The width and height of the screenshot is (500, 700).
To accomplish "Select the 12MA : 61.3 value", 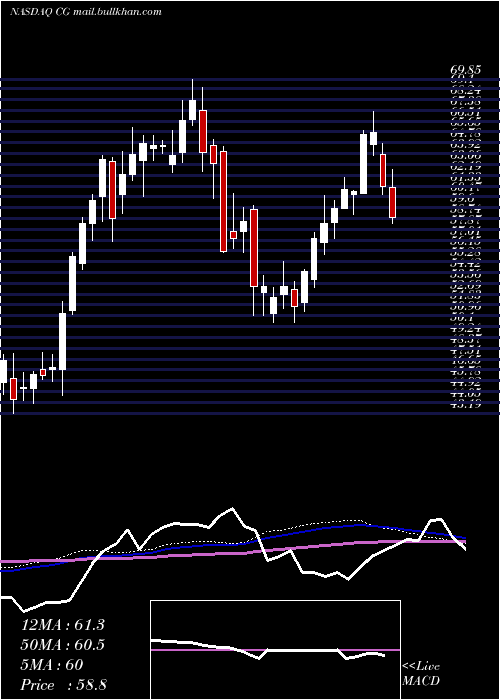I will (62, 625).
